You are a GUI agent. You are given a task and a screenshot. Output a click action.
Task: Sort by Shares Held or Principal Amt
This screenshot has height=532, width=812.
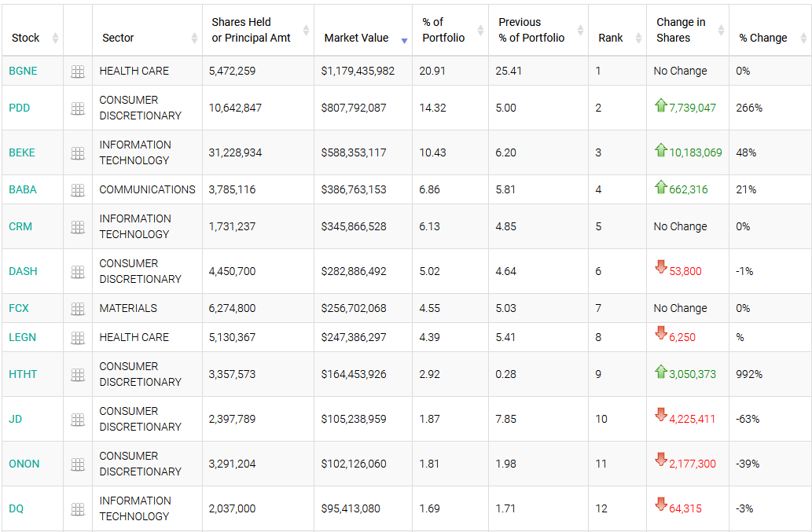point(251,30)
